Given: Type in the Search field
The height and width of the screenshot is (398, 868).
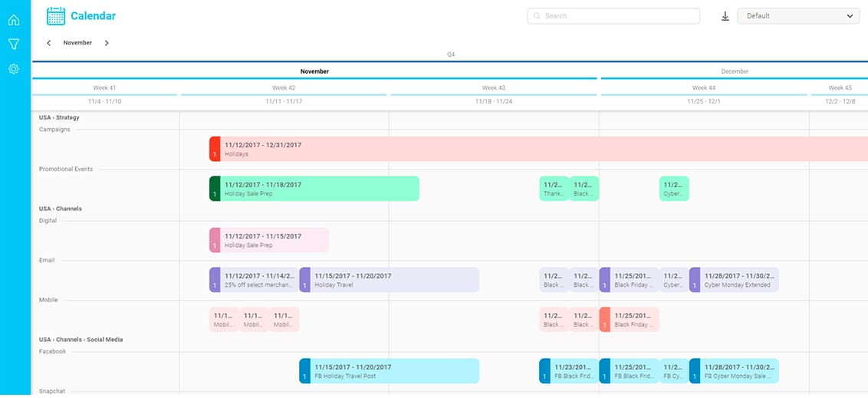Looking at the screenshot, I should tap(617, 16).
